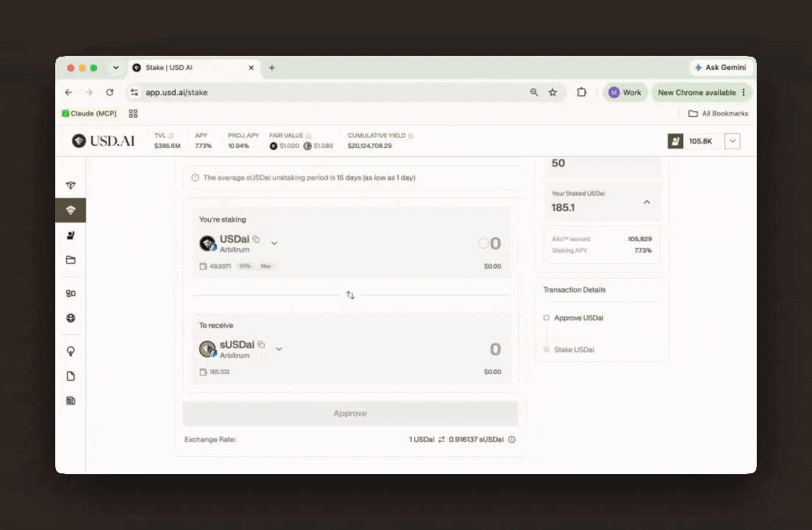This screenshot has height=530, width=812.
Task: Swap staking direction with arrows icon
Action: tap(351, 294)
